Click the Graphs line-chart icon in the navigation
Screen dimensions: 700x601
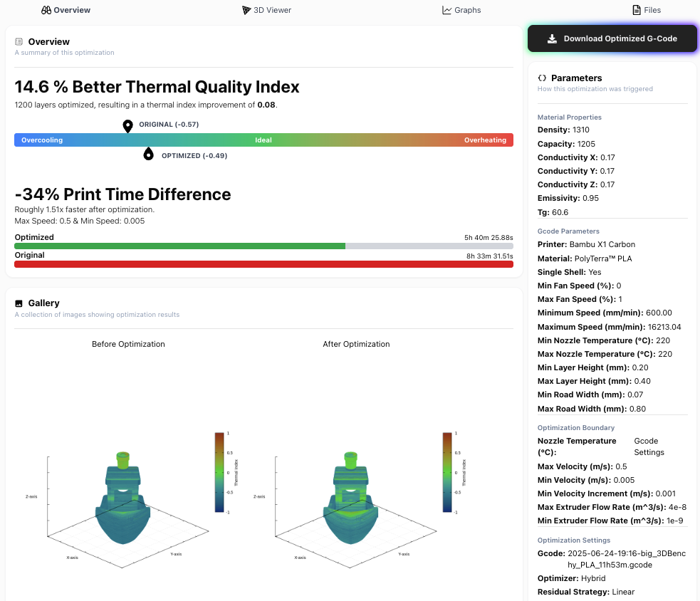coord(446,10)
